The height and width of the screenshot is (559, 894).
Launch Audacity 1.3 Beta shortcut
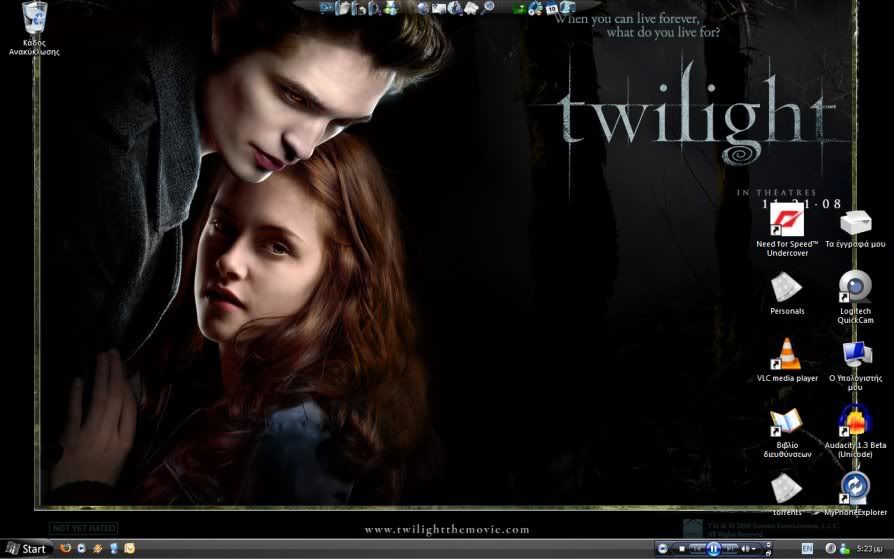[855, 422]
